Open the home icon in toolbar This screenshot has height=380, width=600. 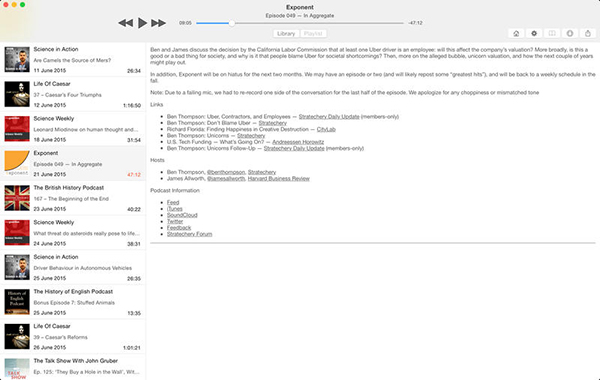point(516,34)
